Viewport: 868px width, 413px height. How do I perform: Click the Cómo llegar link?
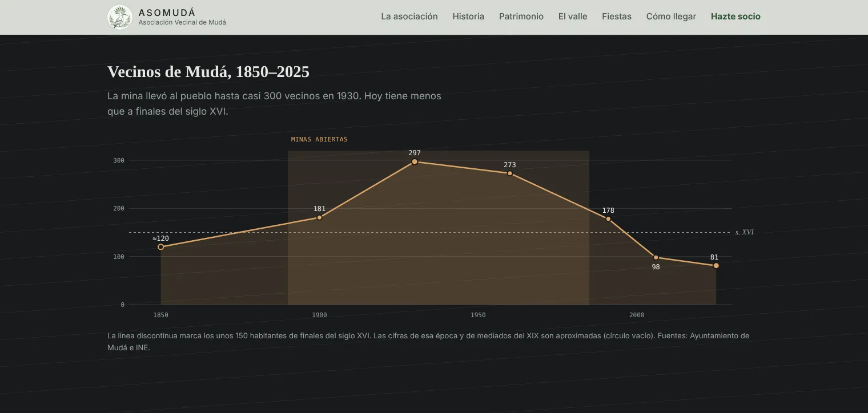click(x=671, y=17)
